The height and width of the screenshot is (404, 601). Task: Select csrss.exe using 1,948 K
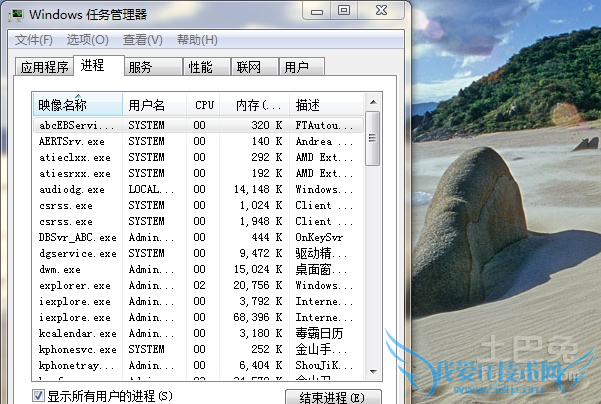click(x=198, y=222)
